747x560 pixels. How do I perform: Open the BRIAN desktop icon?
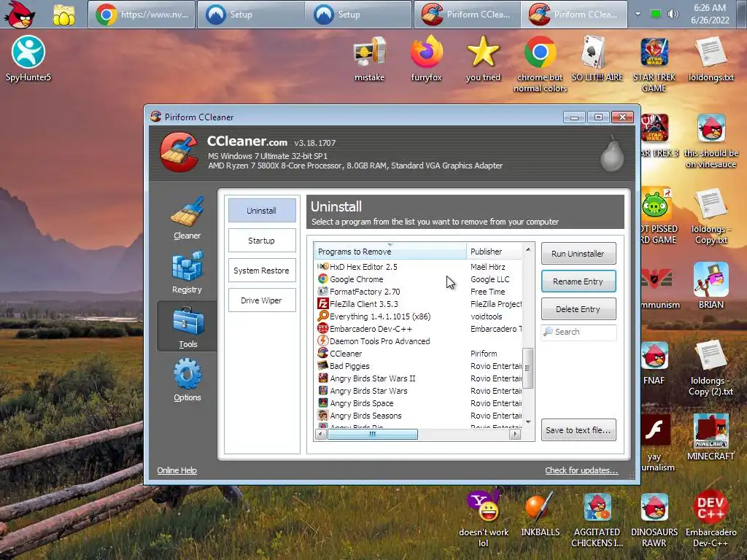click(711, 285)
